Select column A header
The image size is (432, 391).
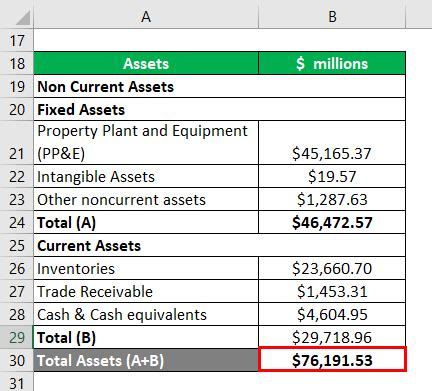146,16
